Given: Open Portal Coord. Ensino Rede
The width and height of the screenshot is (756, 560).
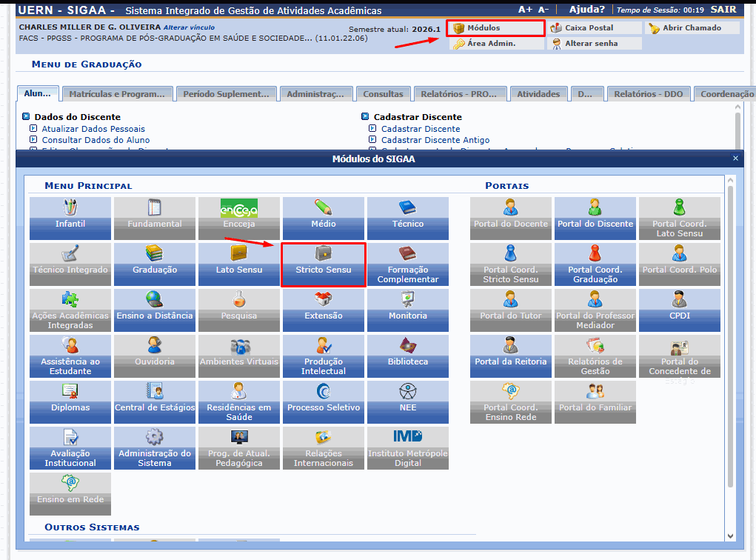Looking at the screenshot, I should (511, 401).
